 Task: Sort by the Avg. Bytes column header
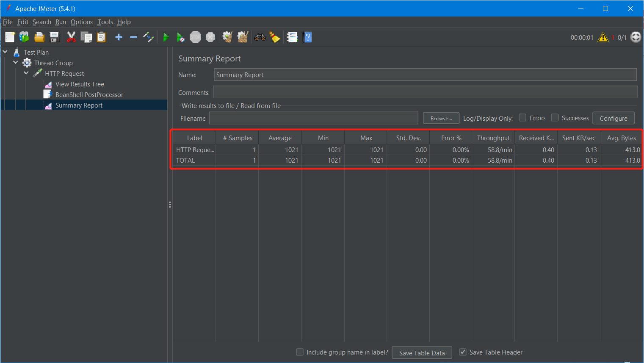coord(621,138)
